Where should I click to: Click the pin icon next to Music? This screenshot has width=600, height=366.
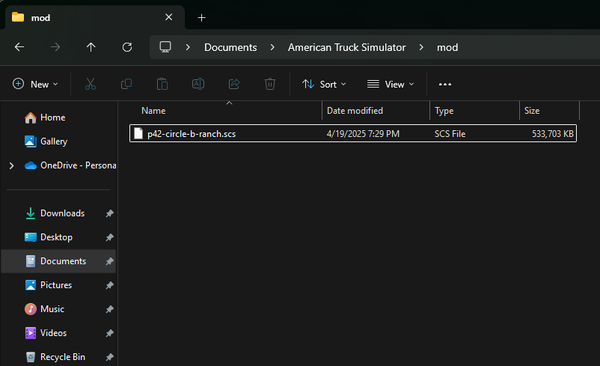click(109, 309)
